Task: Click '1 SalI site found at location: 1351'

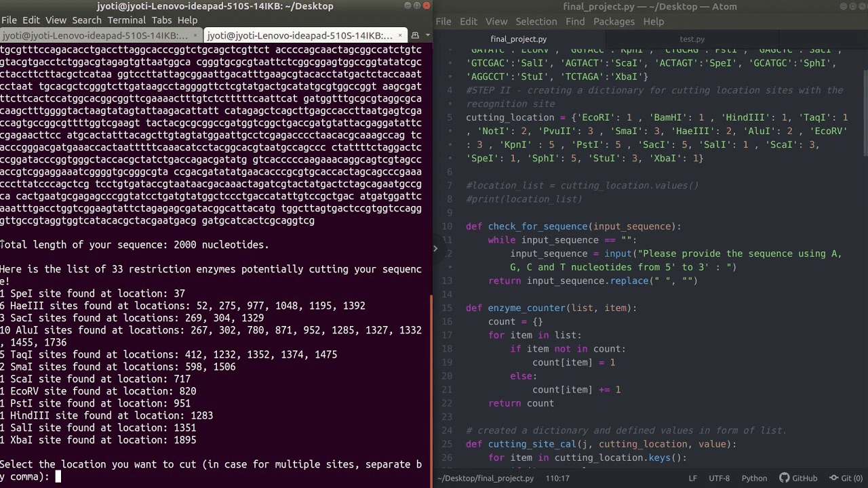Action: [x=98, y=428]
